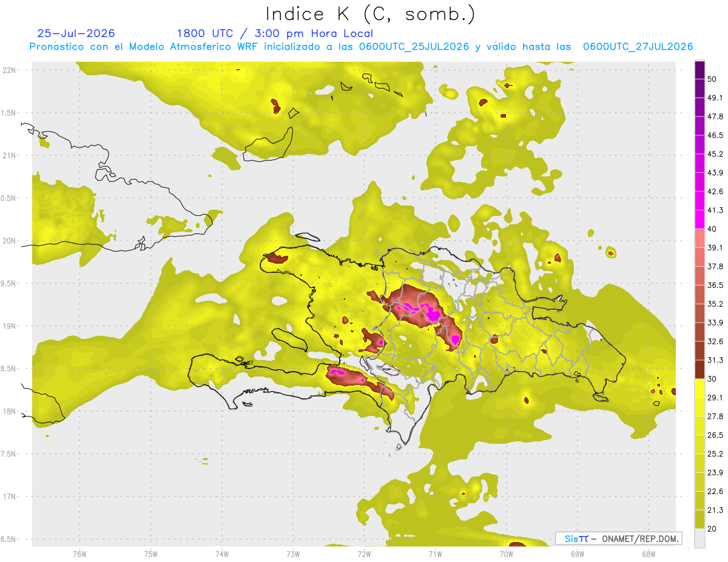Image resolution: width=728 pixels, height=562 pixels.
Task: Click the '41.3' value on the color scale
Action: point(716,210)
